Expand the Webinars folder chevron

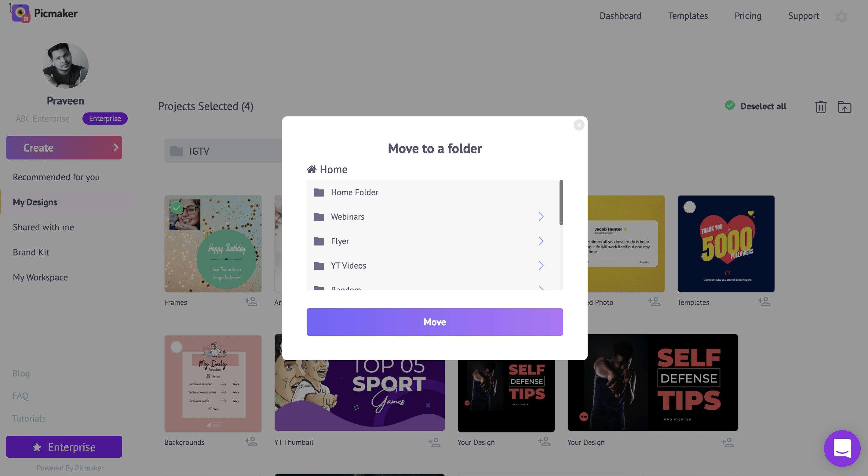[540, 216]
